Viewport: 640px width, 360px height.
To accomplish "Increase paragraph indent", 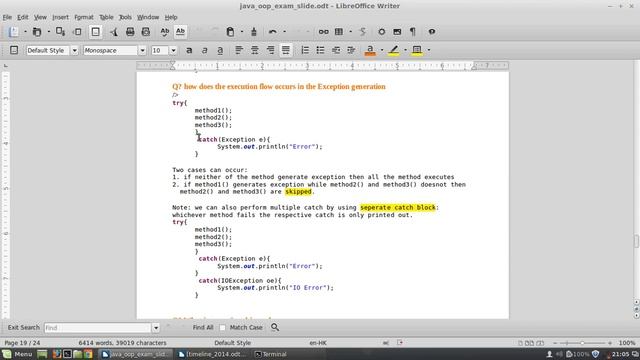I will pyautogui.click(x=351, y=50).
